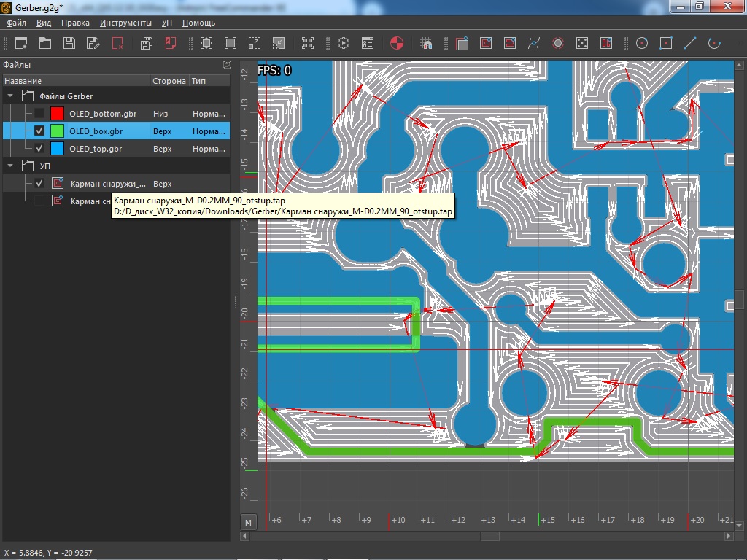Click the zoom to fit view icon
Image resolution: width=747 pixels, height=560 pixels.
pos(206,43)
